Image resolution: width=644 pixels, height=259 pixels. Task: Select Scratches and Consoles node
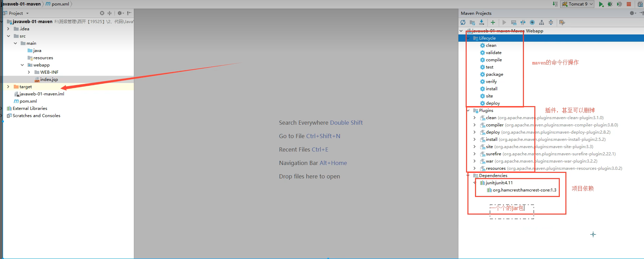pos(33,116)
